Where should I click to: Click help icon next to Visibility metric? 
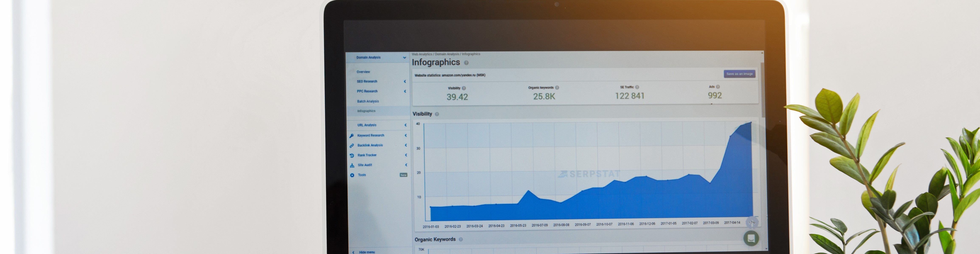464,88
